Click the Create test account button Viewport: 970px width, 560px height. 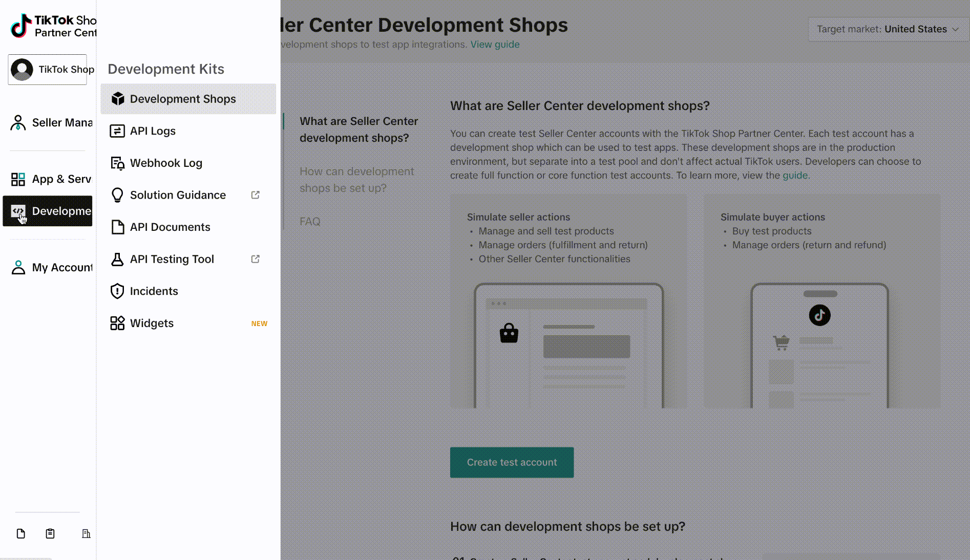pyautogui.click(x=512, y=462)
